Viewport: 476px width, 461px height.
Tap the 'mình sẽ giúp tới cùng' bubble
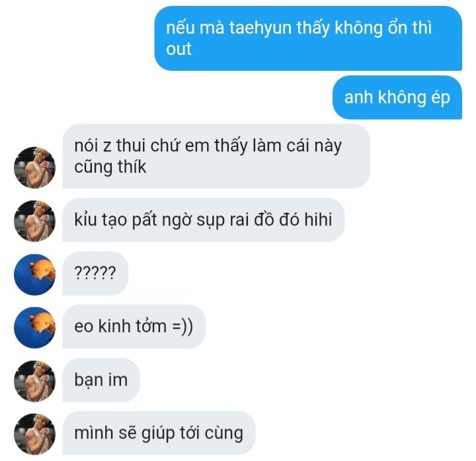159,433
